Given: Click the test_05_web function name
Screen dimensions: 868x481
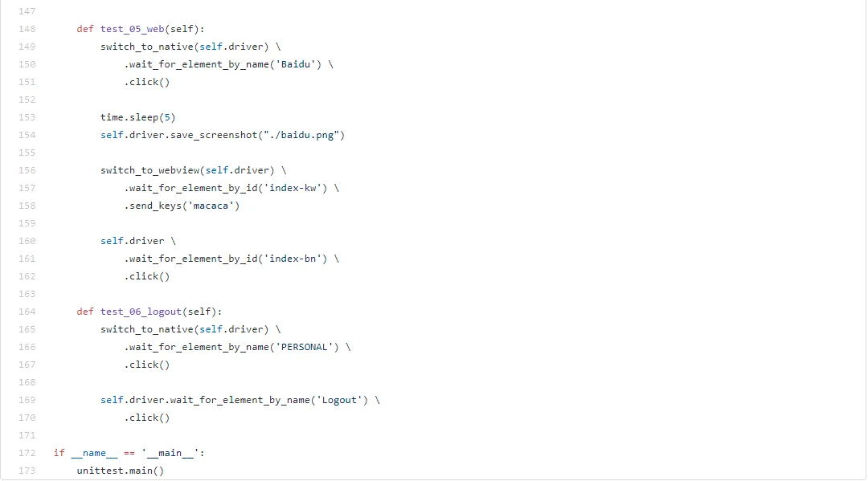Looking at the screenshot, I should [x=133, y=29].
